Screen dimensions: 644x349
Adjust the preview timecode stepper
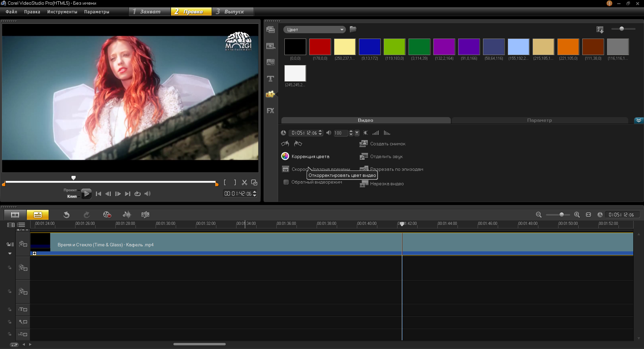[x=255, y=194]
